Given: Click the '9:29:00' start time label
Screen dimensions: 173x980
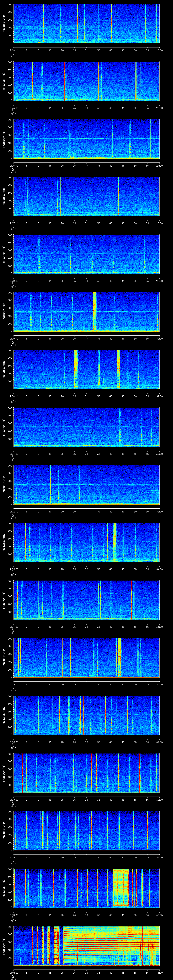Looking at the screenshot, I should click(14, 339).
